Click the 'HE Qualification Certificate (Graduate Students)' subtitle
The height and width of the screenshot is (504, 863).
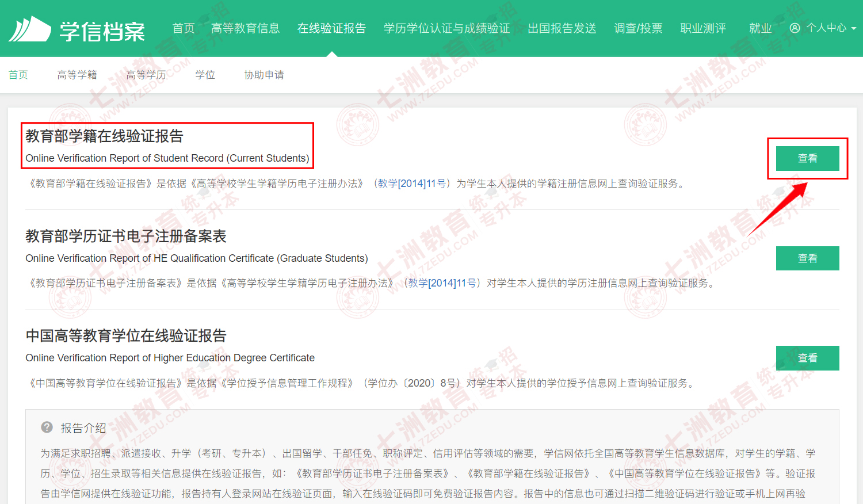pyautogui.click(x=197, y=258)
